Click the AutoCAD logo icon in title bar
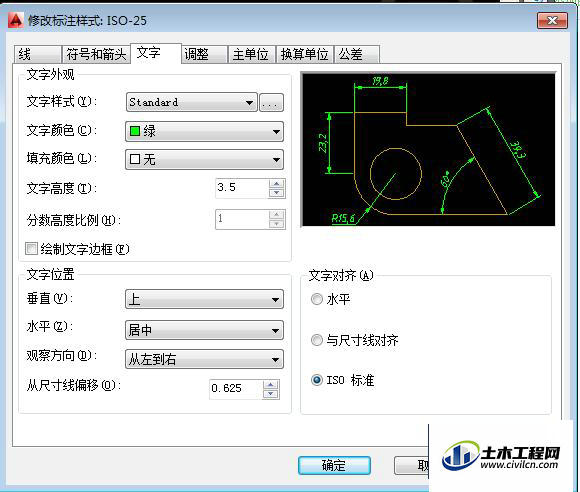The height and width of the screenshot is (492, 580). tap(16, 20)
